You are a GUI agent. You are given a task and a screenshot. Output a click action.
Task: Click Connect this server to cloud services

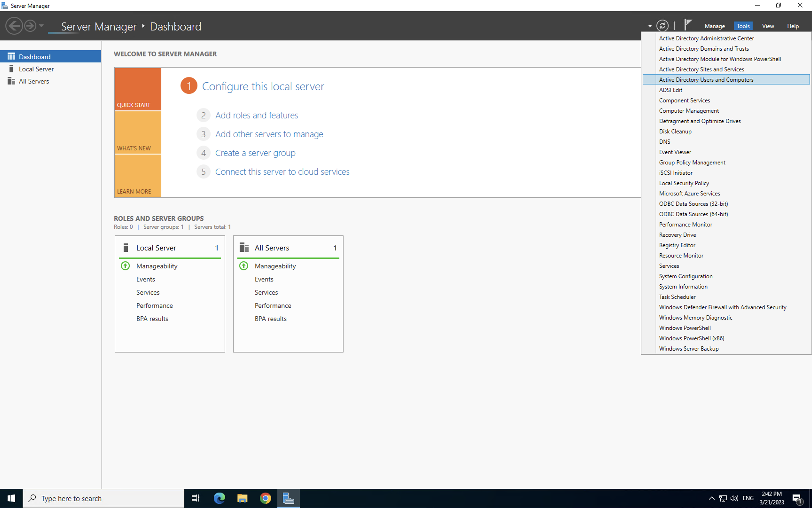[282, 172]
